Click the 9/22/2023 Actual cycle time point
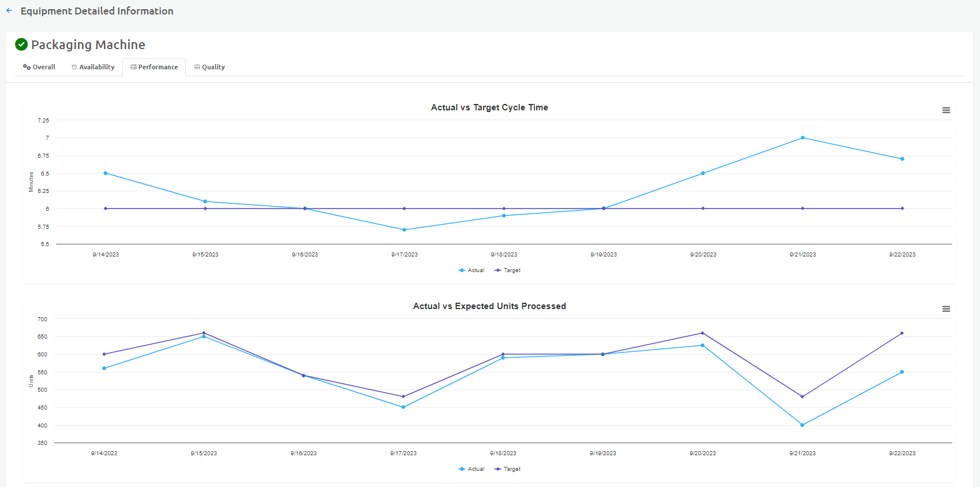980x487 pixels. pyautogui.click(x=902, y=159)
